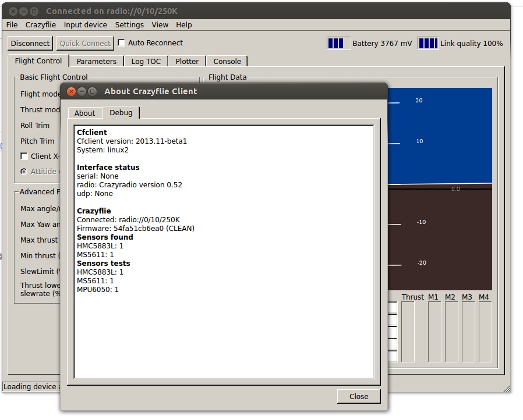Click 'HMC5883L: 1' under Sensors tests
Image resolution: width=523 pixels, height=420 pixels.
tap(100, 272)
